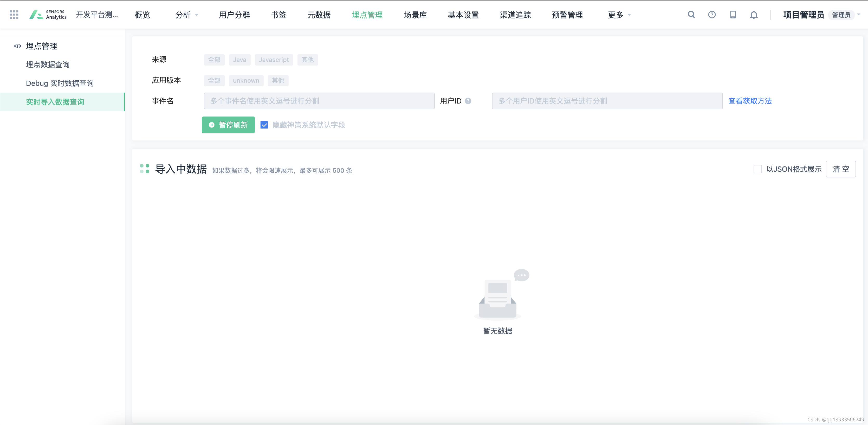Click the help question mark icon
The height and width of the screenshot is (425, 868).
click(712, 15)
